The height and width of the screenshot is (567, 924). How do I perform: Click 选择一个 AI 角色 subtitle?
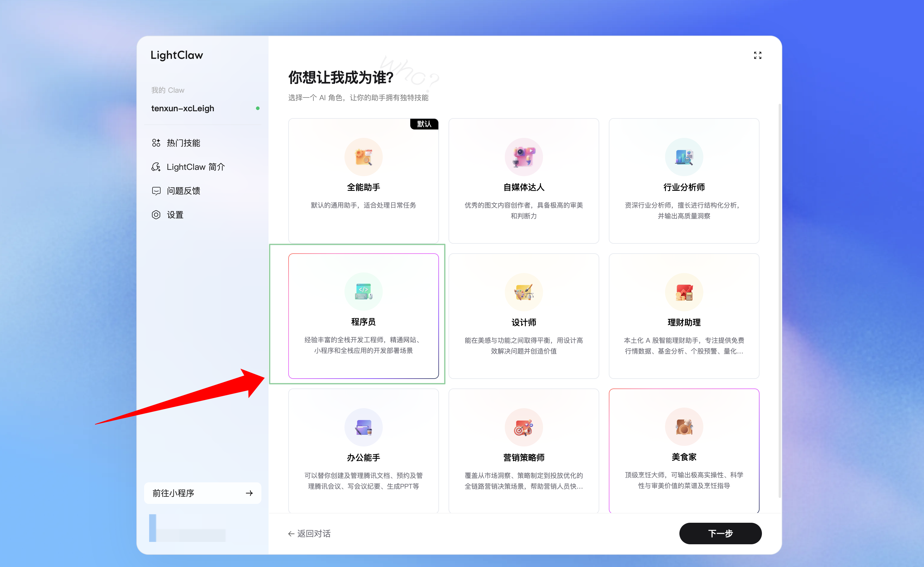click(358, 98)
